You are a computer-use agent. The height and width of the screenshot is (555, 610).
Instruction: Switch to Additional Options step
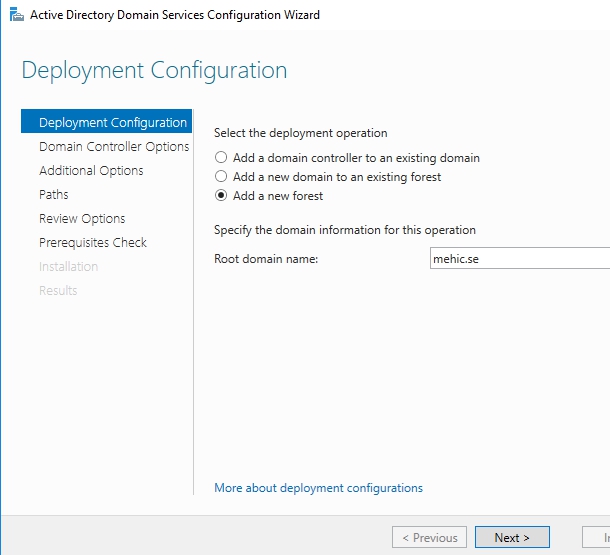(x=91, y=171)
